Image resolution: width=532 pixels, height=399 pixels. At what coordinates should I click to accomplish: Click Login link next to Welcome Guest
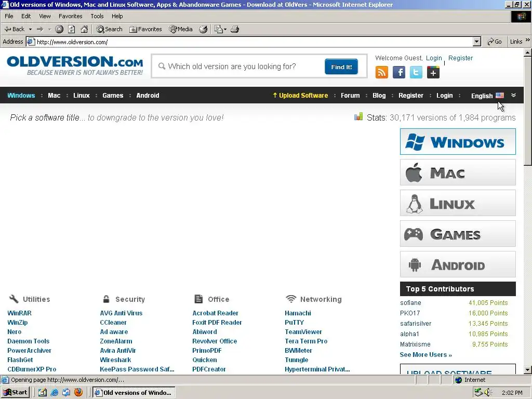point(434,58)
